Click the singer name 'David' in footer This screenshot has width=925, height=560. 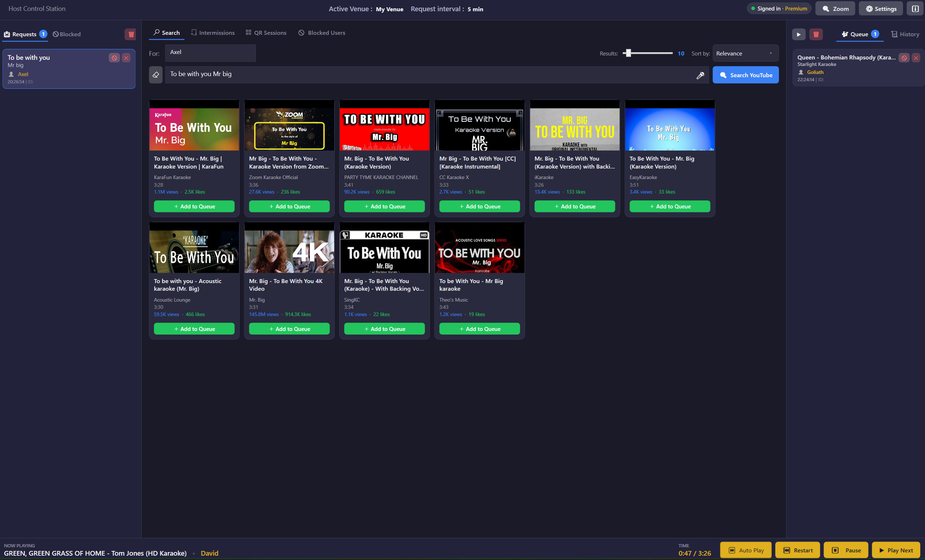pos(210,553)
